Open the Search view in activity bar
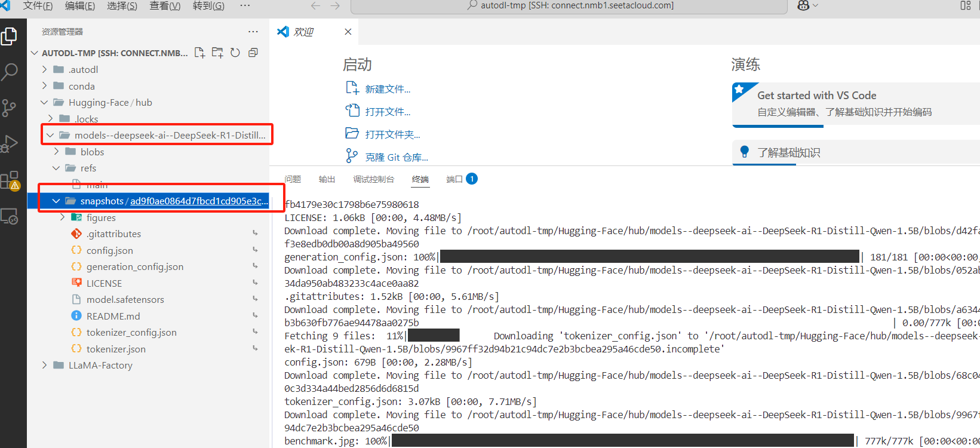 tap(10, 72)
